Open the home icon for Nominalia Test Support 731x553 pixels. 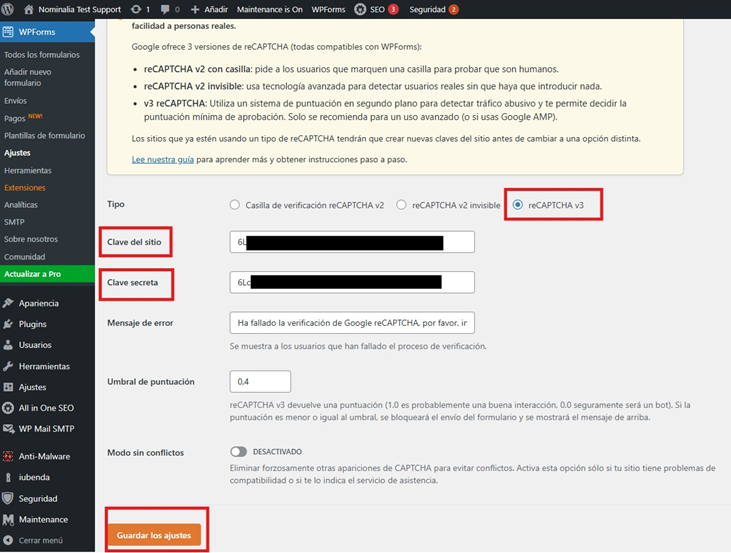coord(28,9)
